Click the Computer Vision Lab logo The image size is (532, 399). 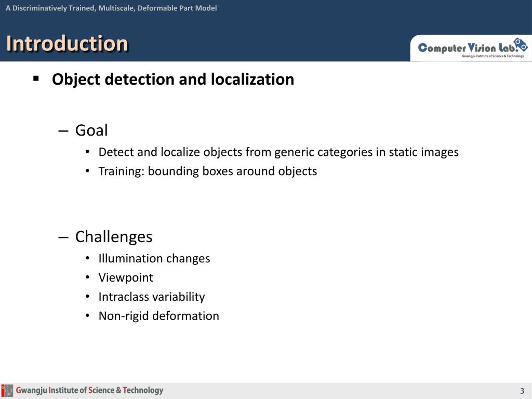click(472, 48)
